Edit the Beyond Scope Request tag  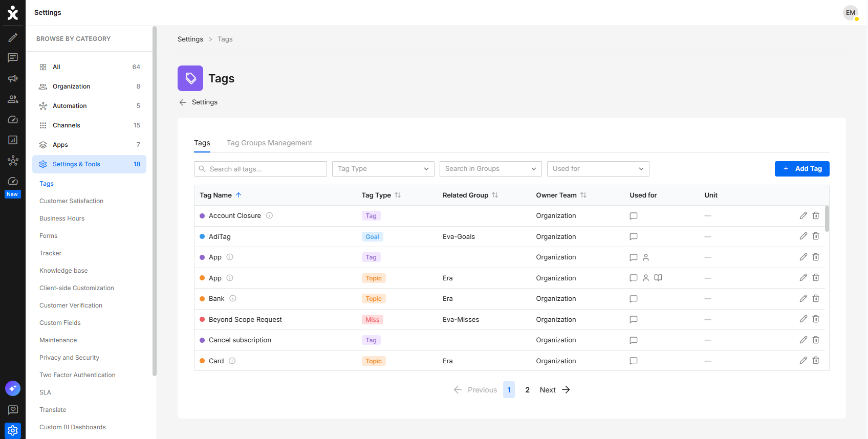804,319
